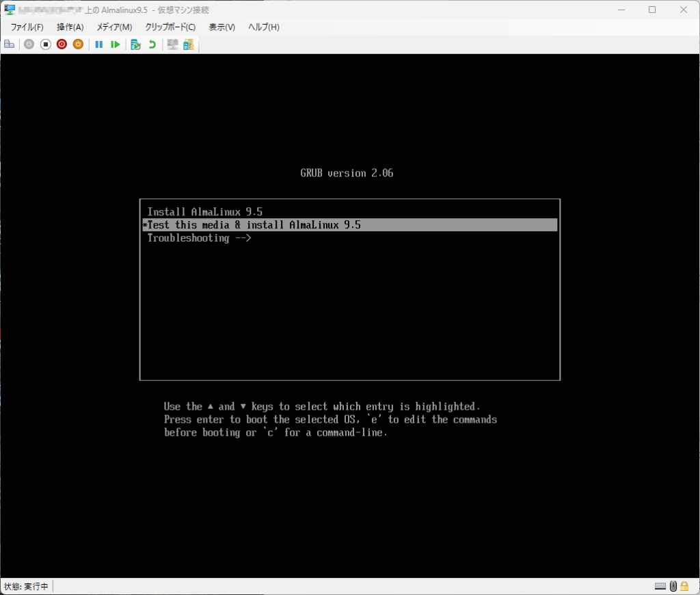The image size is (700, 595).
Task: Expand the メディア(M) menu
Action: click(x=114, y=27)
